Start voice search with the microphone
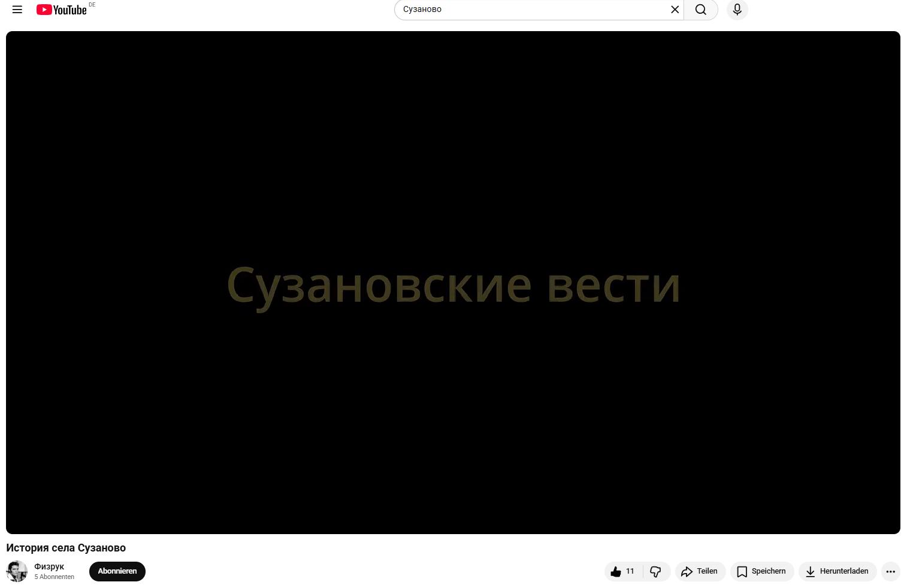 click(x=737, y=10)
